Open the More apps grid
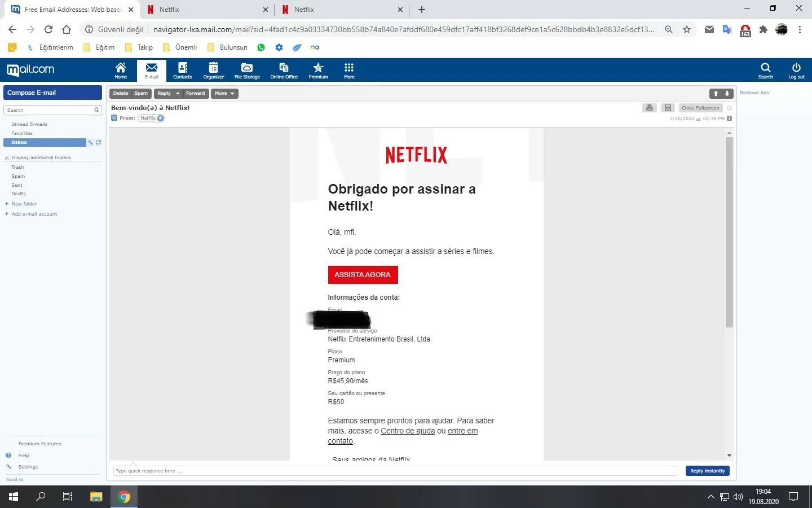Screen dimensions: 812x508 click(349, 71)
